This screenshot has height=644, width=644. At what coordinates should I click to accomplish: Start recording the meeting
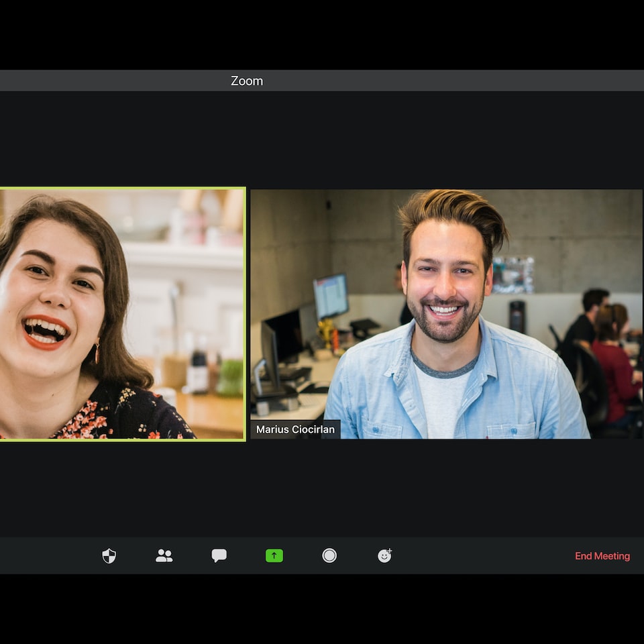click(x=329, y=555)
